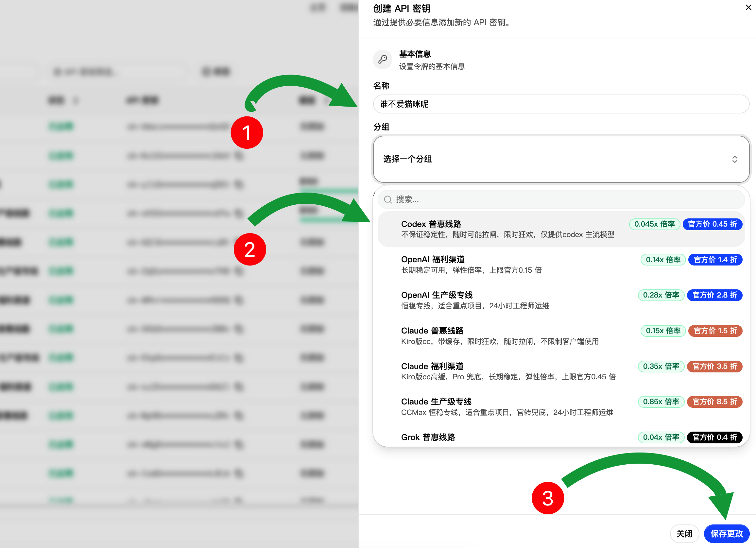Select the OpenAI 福利渠道 group option
Screen dimensions: 756x548
pos(561,265)
